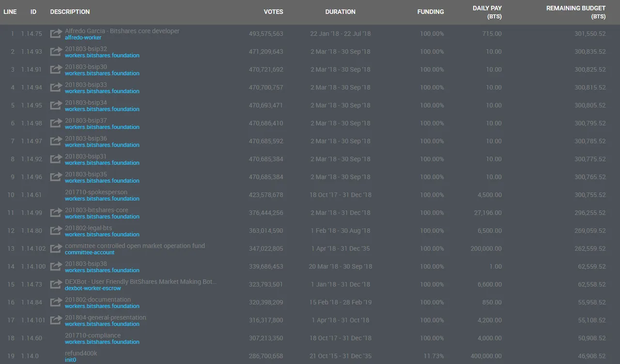Open external link icon for committee open market fund
The height and width of the screenshot is (364, 620).
click(x=56, y=249)
